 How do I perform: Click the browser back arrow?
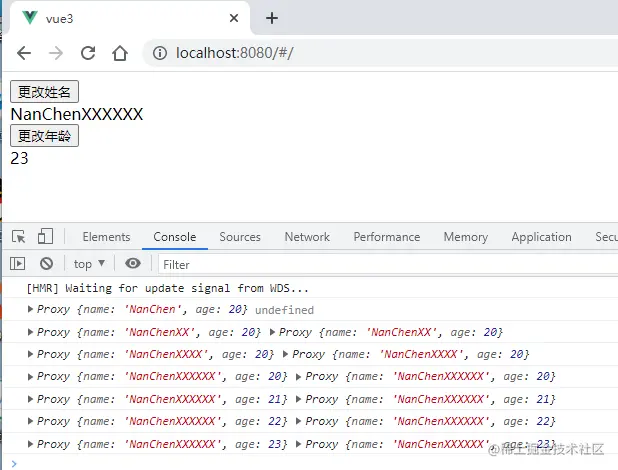coord(24,53)
